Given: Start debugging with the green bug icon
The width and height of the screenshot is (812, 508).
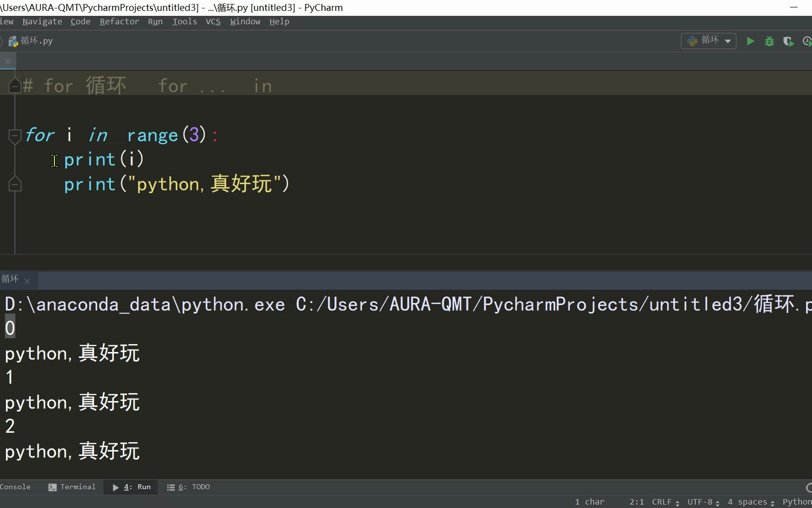Looking at the screenshot, I should point(769,41).
